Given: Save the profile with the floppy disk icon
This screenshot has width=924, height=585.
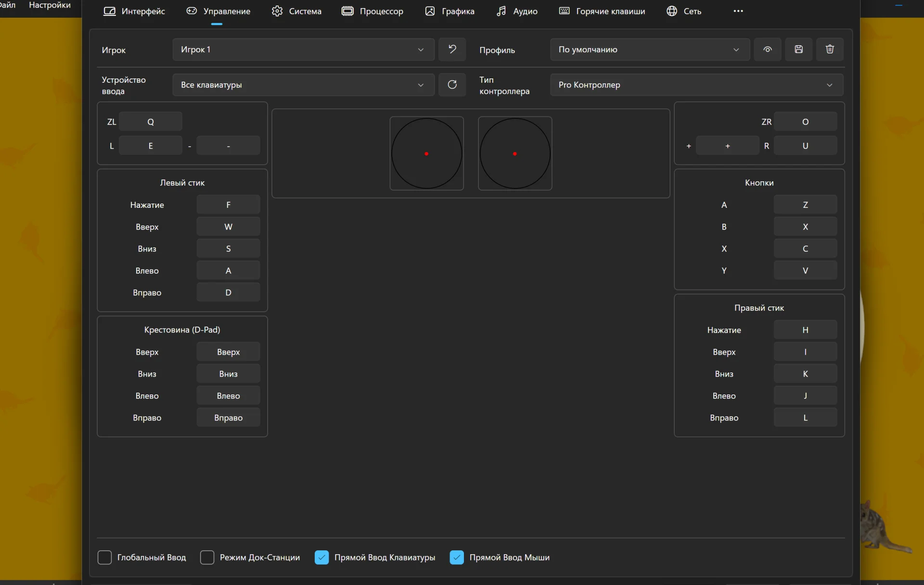Looking at the screenshot, I should pos(799,49).
